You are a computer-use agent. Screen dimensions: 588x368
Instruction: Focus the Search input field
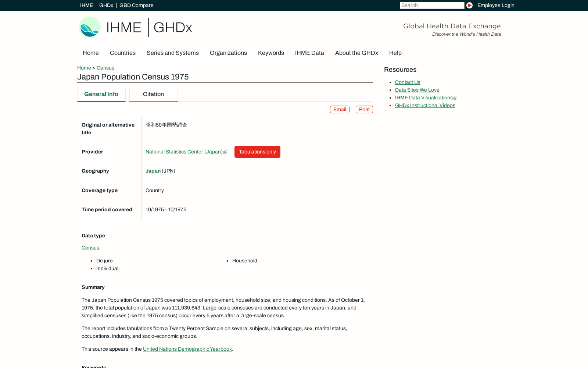(432, 5)
